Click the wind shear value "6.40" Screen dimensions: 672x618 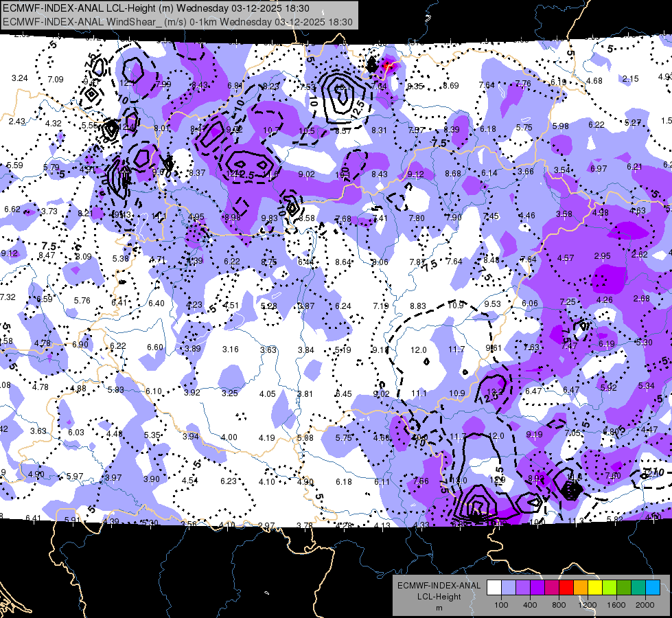(157, 304)
